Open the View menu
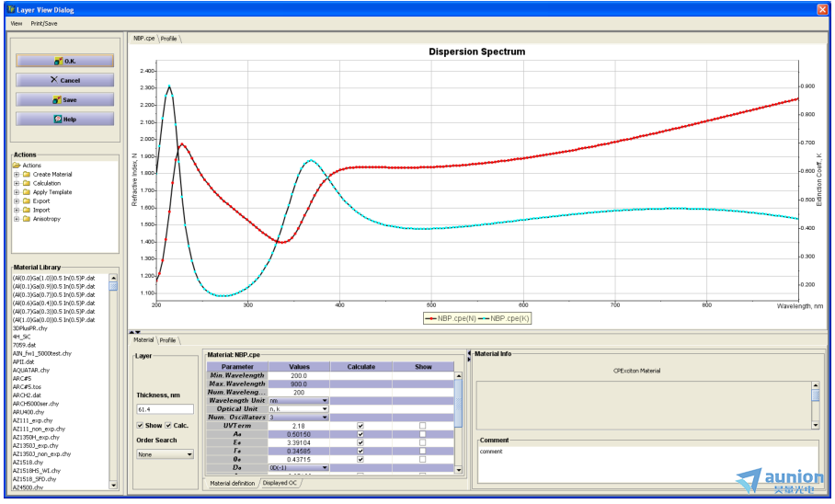 point(17,23)
